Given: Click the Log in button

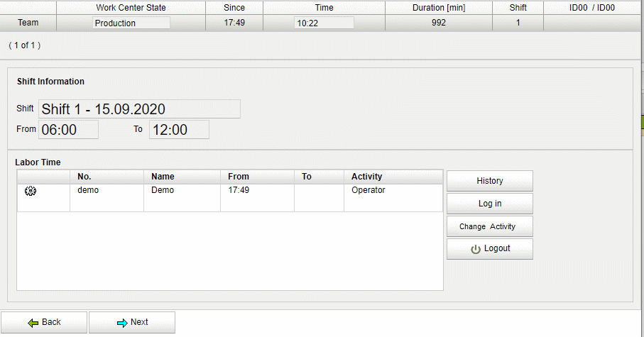Looking at the screenshot, I should pyautogui.click(x=490, y=204).
